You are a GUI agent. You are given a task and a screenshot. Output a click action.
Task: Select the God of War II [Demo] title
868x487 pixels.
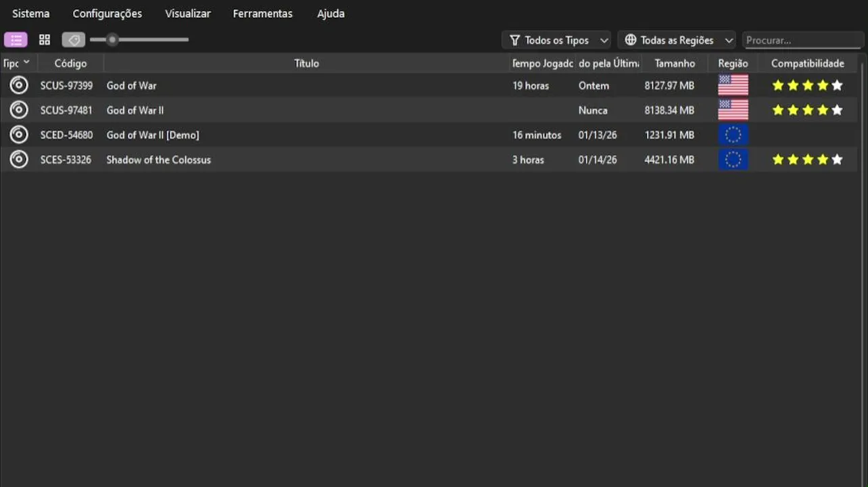153,135
